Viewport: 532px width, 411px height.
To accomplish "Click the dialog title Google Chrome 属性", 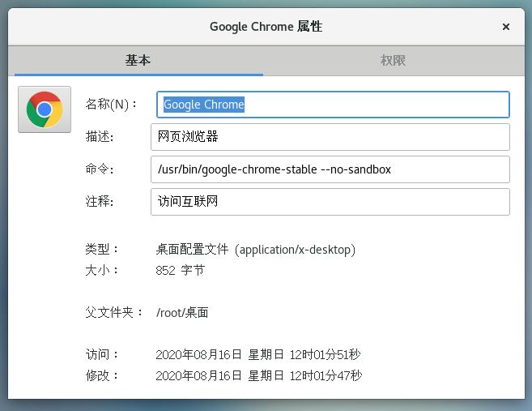I will pos(266,27).
